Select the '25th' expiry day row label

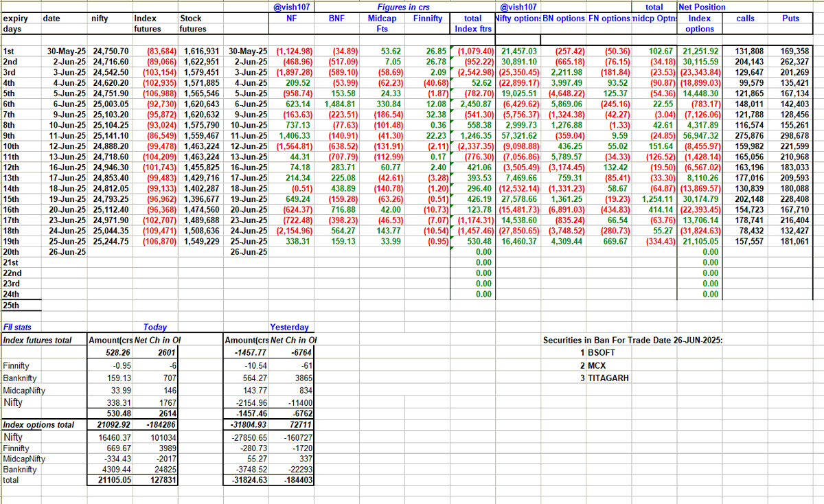tap(12, 305)
